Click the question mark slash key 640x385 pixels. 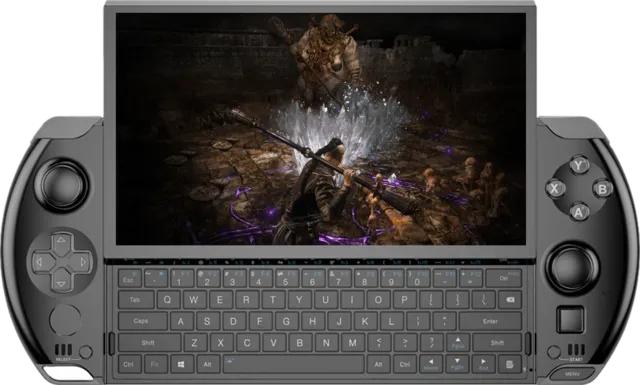point(431,343)
